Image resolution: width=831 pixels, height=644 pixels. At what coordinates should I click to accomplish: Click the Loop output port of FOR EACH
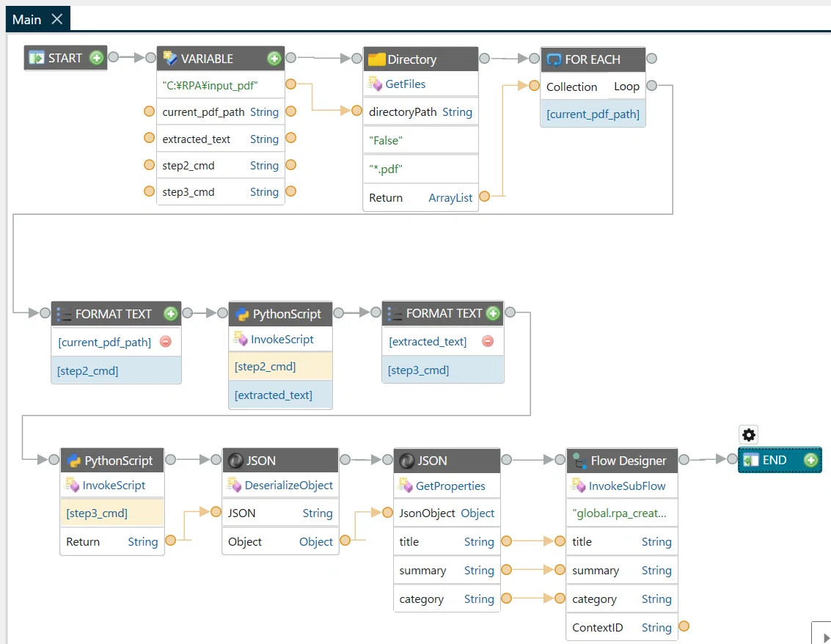pyautogui.click(x=652, y=86)
